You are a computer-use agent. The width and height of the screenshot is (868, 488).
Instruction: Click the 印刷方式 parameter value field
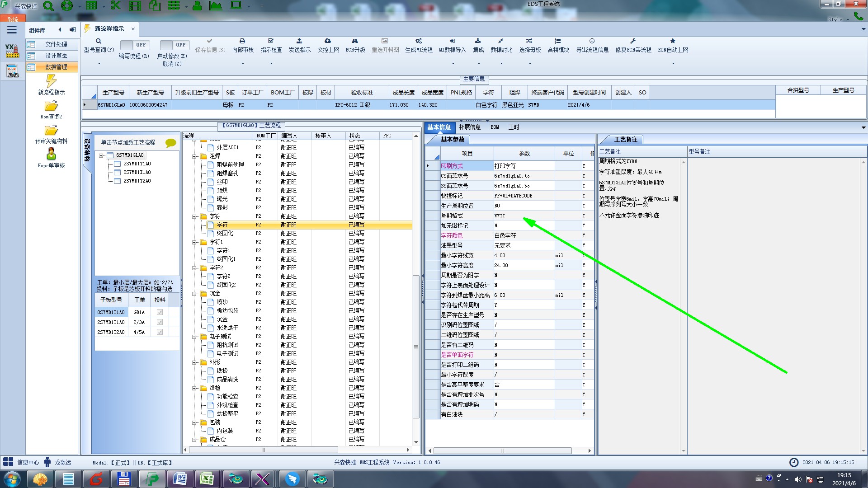(x=524, y=166)
